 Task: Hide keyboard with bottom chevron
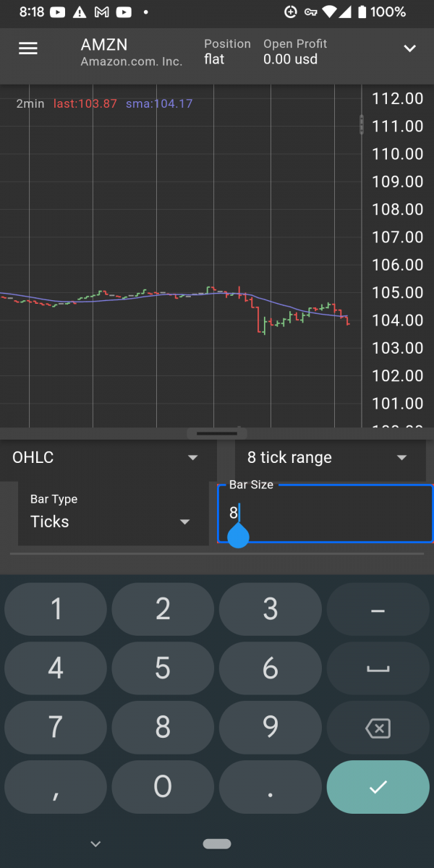point(95,843)
